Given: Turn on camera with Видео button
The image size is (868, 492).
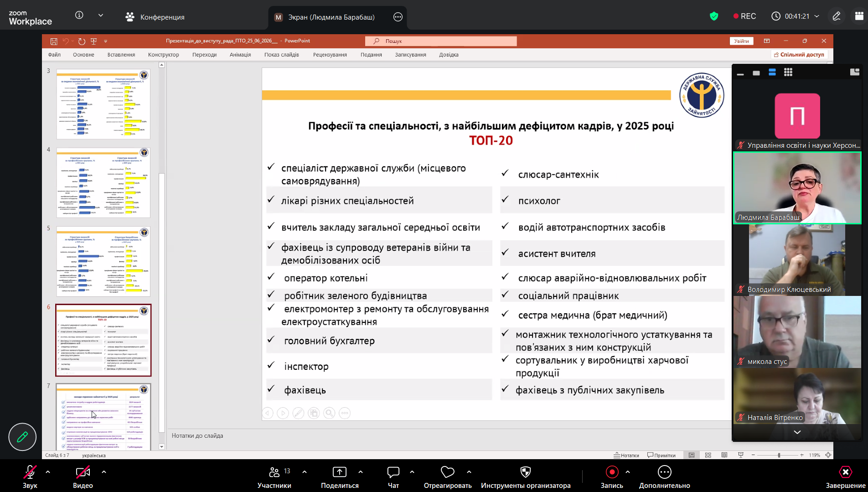Looking at the screenshot, I should [83, 477].
